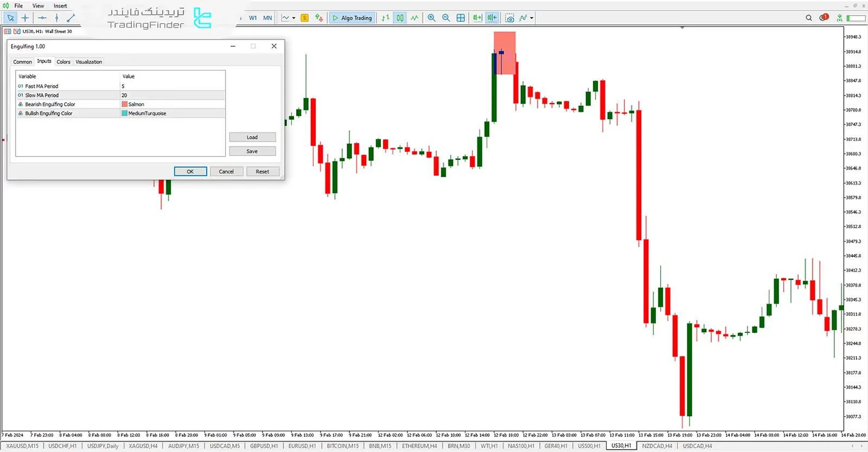Toggle chart auto scroll
Viewport: 868px width, 452px height.
tap(477, 18)
